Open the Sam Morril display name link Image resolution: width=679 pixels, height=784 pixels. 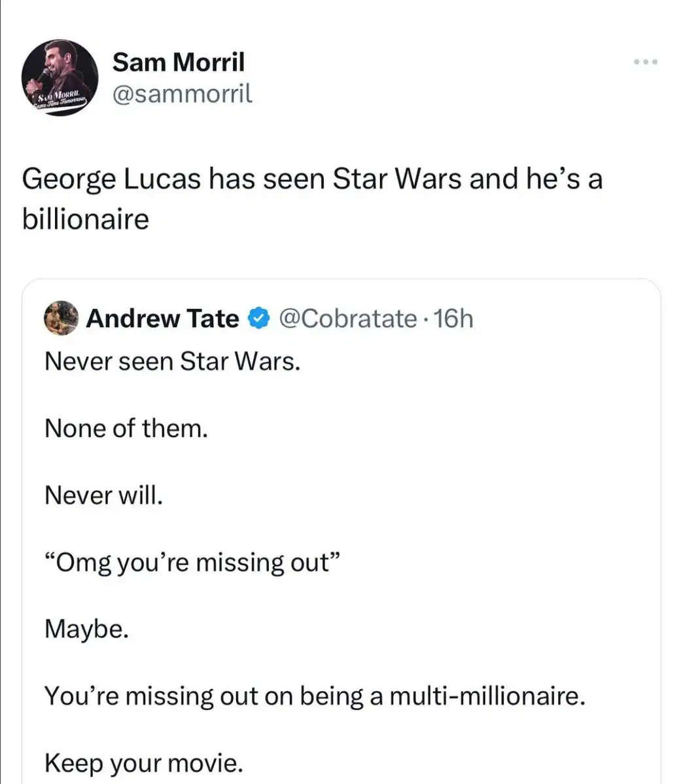[178, 62]
